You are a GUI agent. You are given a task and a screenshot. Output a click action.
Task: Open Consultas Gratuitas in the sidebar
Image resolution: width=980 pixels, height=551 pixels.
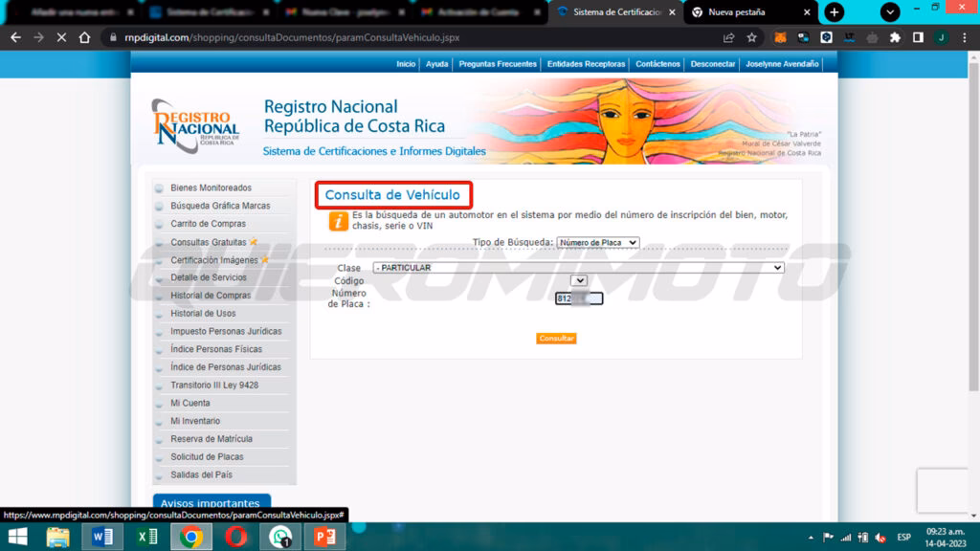tap(208, 242)
